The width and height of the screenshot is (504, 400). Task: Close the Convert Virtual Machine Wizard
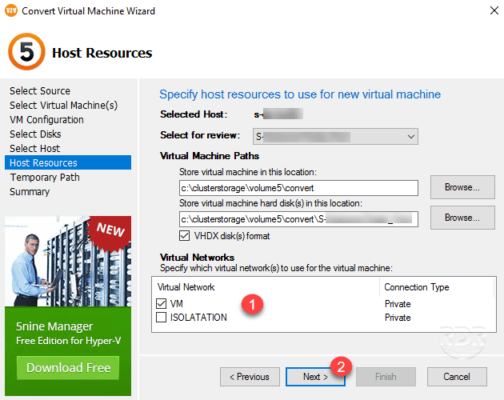(x=494, y=11)
